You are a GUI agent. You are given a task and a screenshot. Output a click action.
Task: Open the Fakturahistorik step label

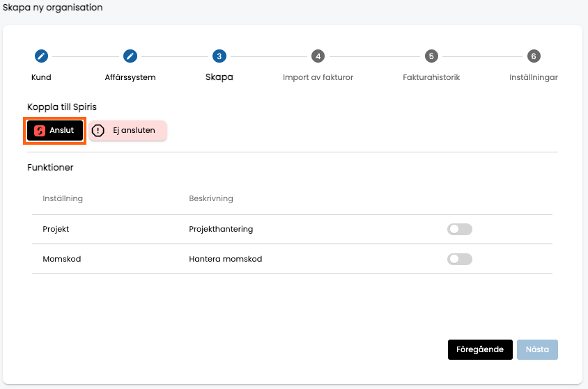431,77
